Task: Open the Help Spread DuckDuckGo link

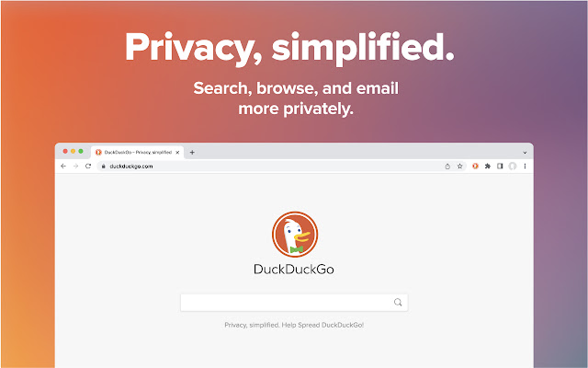Action: tap(322, 325)
